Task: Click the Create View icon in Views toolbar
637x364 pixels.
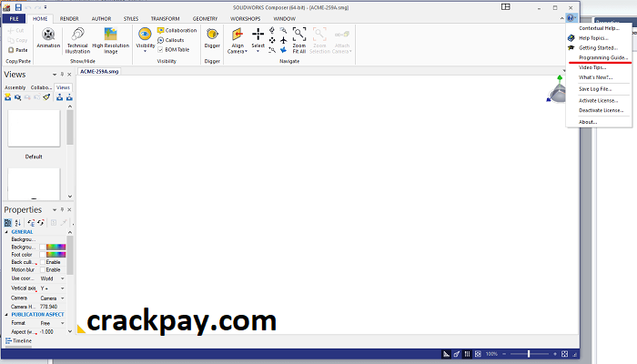Action: (7, 97)
